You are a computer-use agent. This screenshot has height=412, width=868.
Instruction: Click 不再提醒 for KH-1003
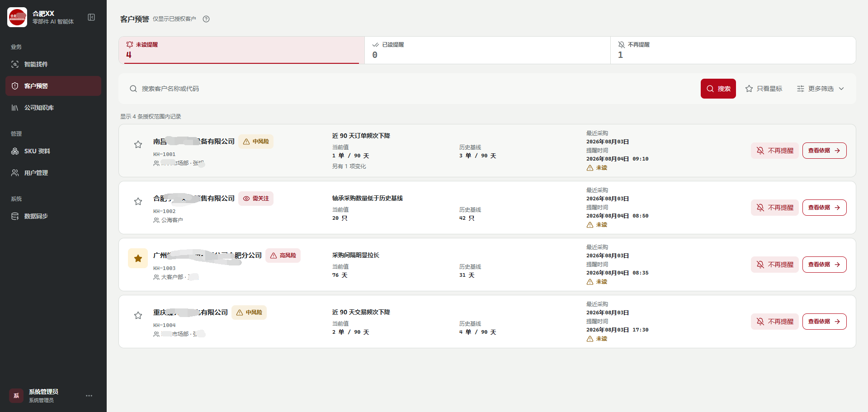click(775, 265)
